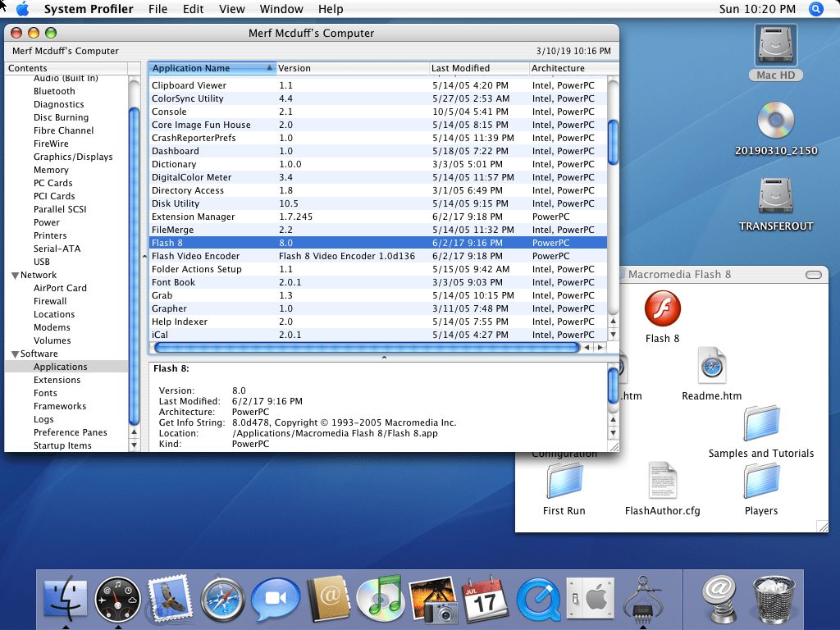Open the Window menu
The image size is (840, 630).
coord(281,9)
